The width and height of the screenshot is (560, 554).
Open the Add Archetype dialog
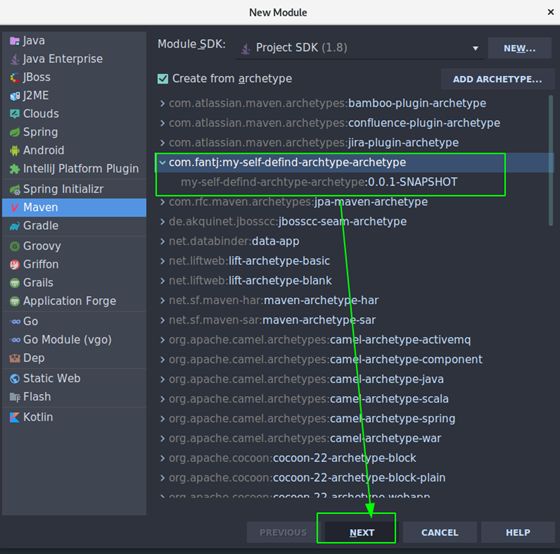pos(497,79)
